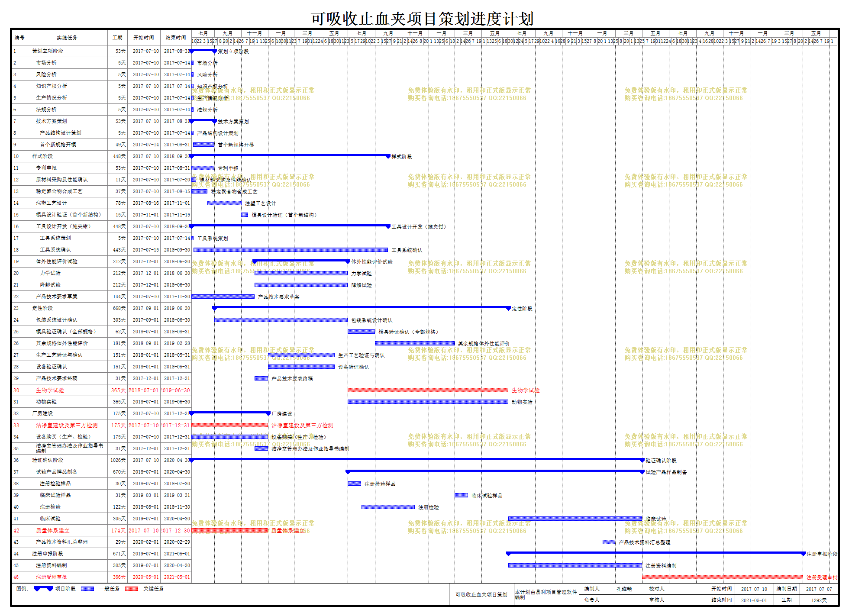
Task: Click the footer 编制日期 value 2017-07-07
Action: point(819,589)
